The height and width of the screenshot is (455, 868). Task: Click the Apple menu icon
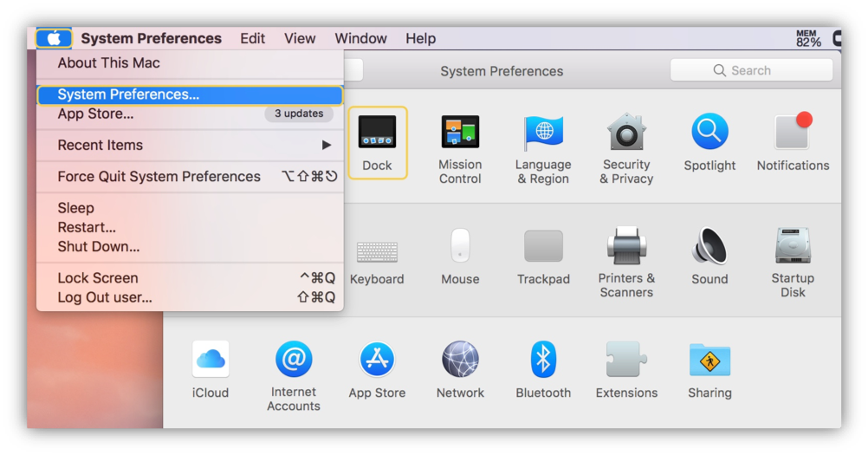click(54, 38)
